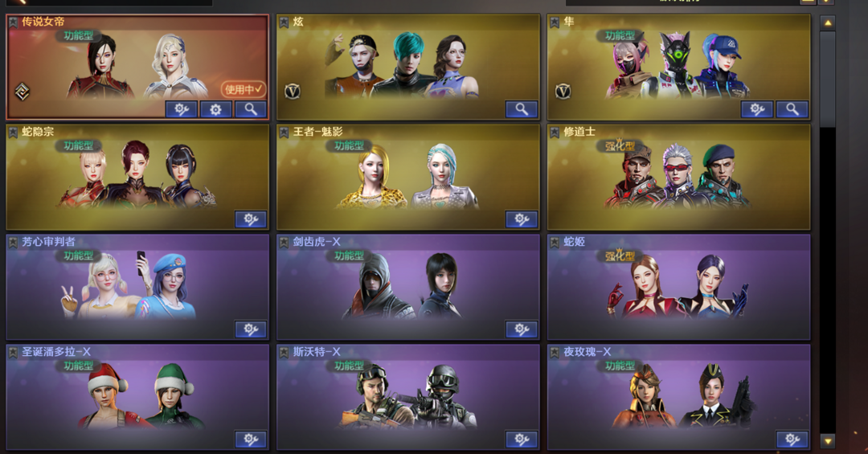The image size is (868, 454).
Task: Click the up arrow on the scrollbar
Action: [828, 23]
